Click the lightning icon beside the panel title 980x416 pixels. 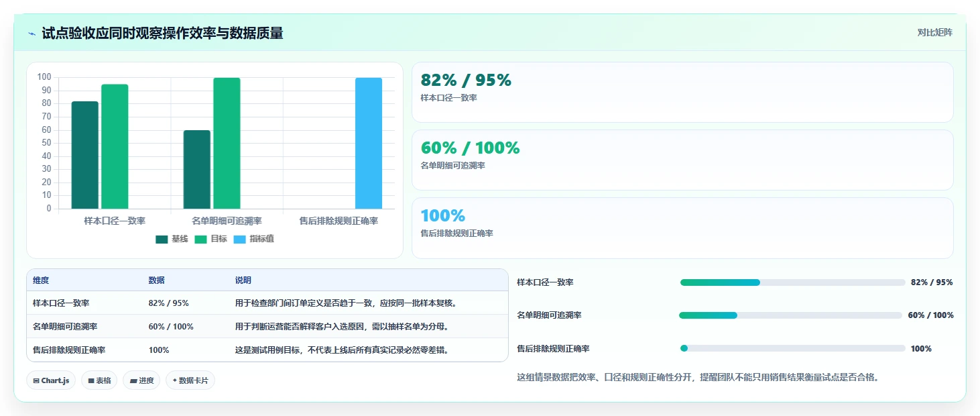tap(32, 34)
